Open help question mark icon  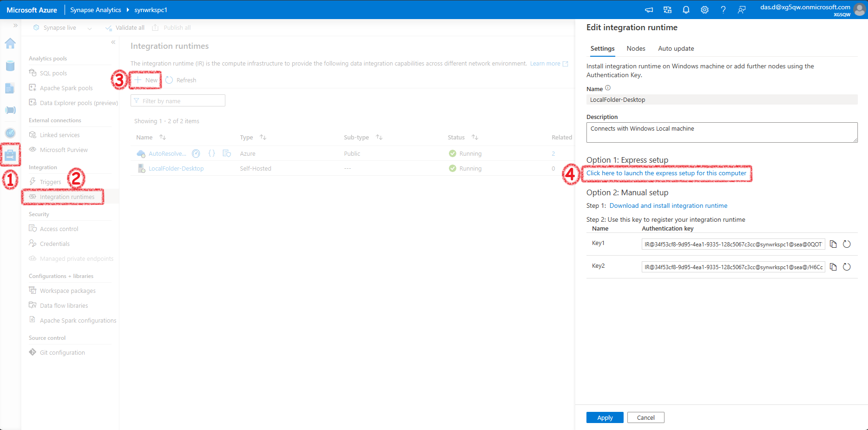tap(723, 10)
